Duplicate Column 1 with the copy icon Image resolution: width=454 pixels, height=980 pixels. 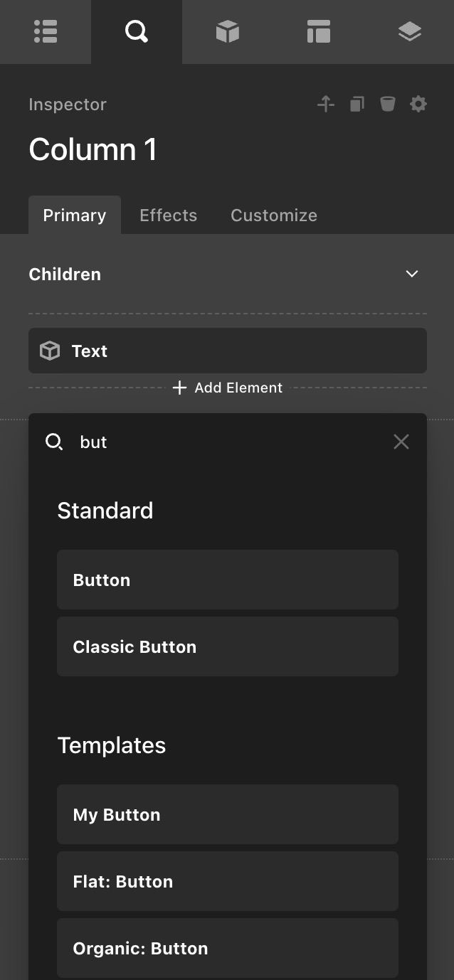[357, 105]
